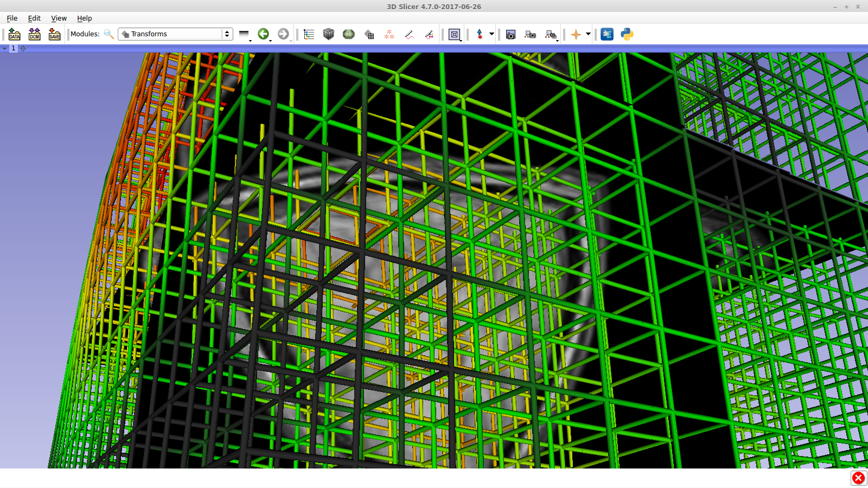
Task: Click the Load DATA icon
Action: [x=15, y=34]
